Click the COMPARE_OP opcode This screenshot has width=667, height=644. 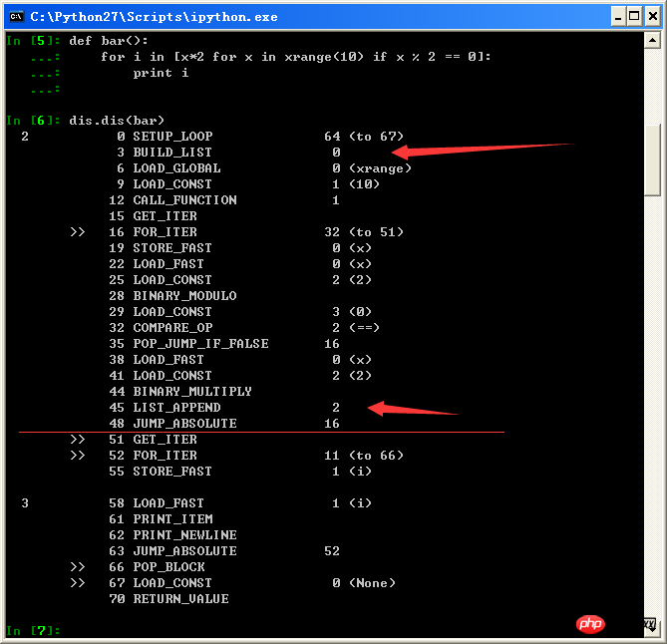click(x=172, y=328)
